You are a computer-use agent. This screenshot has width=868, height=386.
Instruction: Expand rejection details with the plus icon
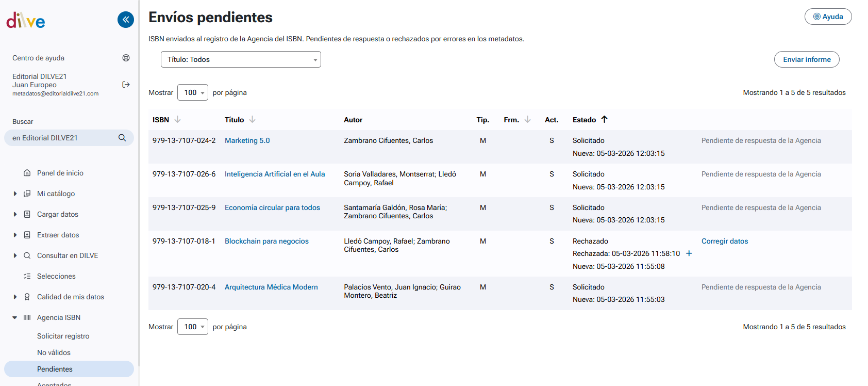coord(689,253)
